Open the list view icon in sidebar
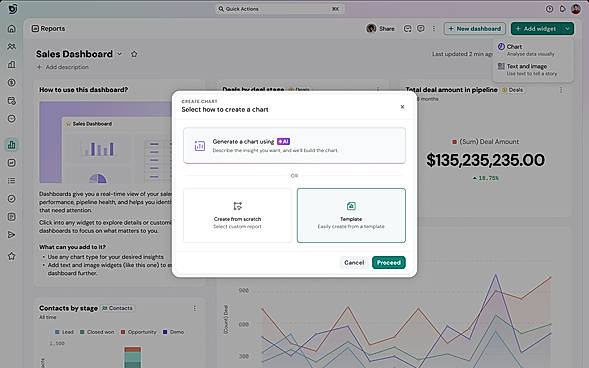The height and width of the screenshot is (368, 589). (12, 181)
